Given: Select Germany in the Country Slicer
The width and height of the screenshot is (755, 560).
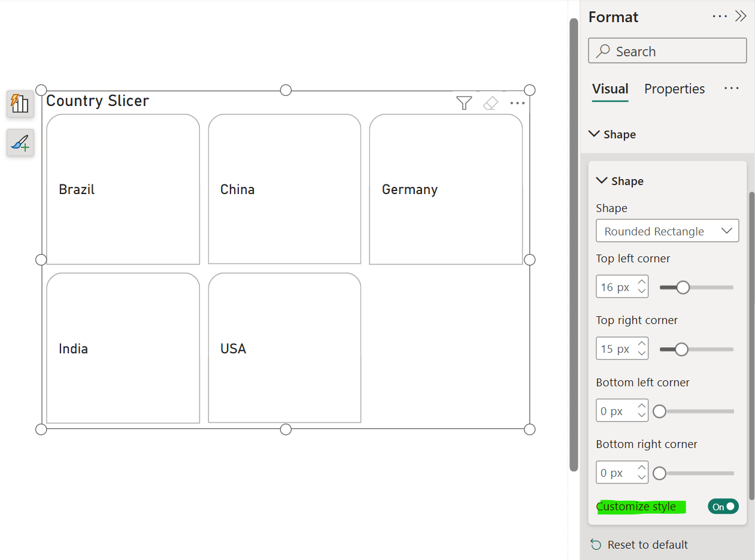Looking at the screenshot, I should click(447, 189).
